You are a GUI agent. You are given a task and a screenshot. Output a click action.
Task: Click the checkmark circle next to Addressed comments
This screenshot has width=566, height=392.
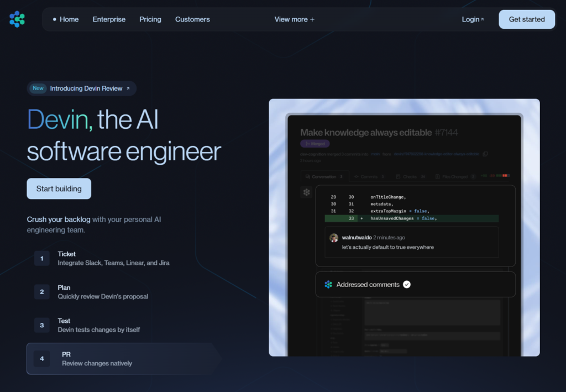(407, 284)
